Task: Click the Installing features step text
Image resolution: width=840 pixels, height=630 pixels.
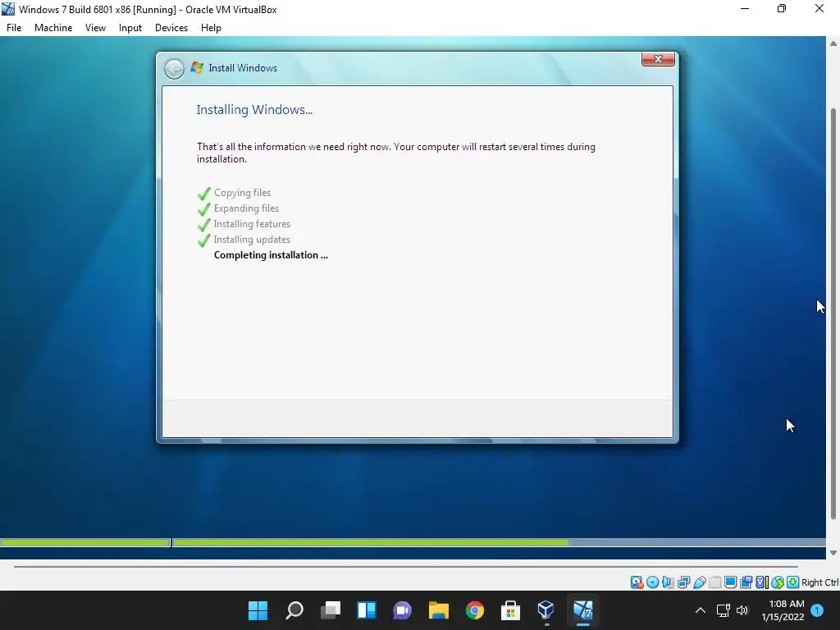Action: 252,223
